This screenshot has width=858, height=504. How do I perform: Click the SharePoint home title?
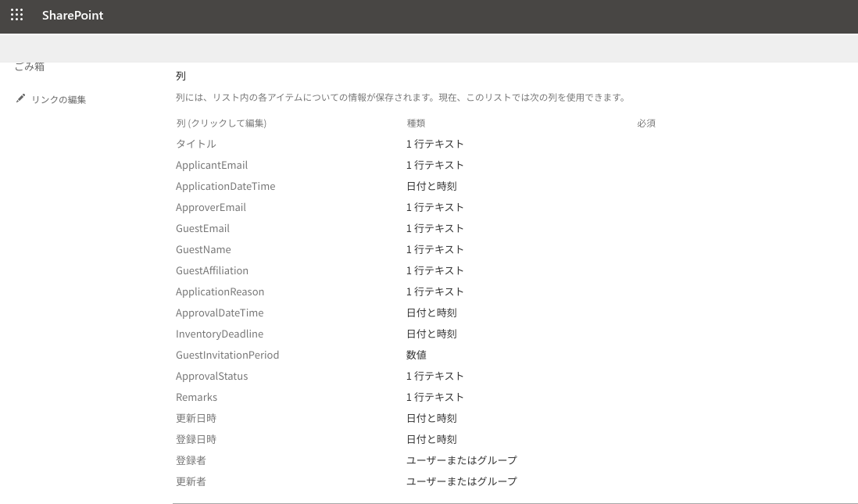73,16
